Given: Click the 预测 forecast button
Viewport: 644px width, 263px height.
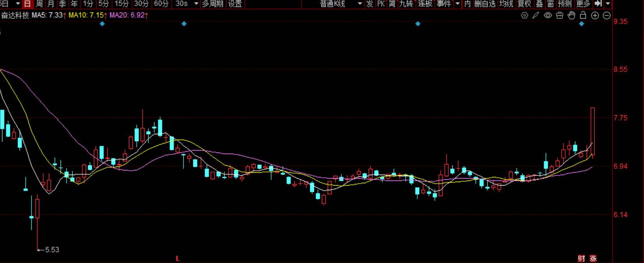Looking at the screenshot, I should pyautogui.click(x=565, y=4).
